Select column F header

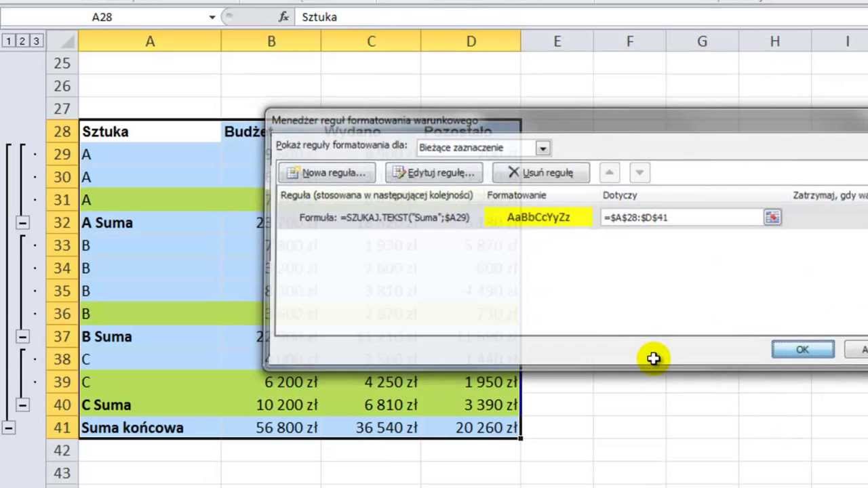(629, 41)
